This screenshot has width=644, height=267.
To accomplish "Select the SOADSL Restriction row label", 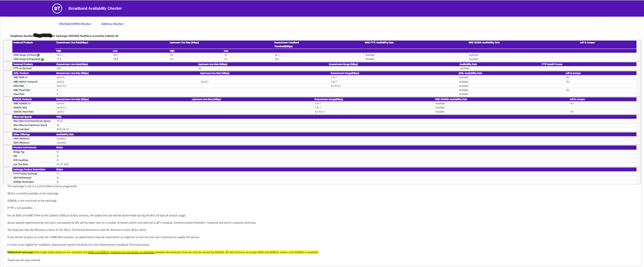I will click(x=23, y=182).
